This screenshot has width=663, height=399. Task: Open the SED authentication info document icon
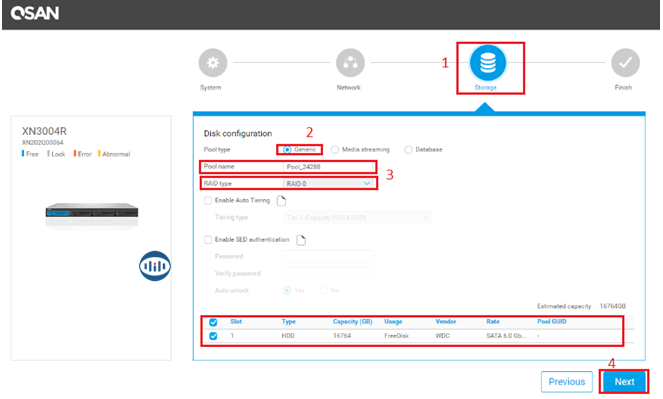coord(301,240)
